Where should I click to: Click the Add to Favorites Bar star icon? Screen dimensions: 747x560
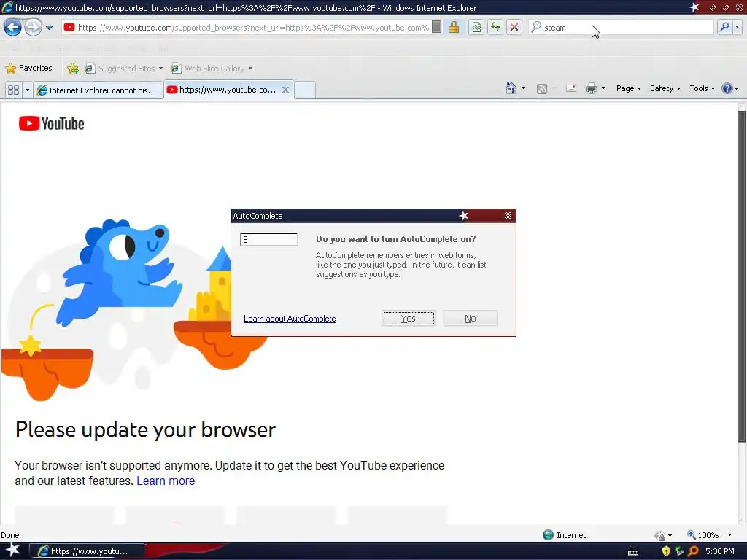[x=73, y=68]
